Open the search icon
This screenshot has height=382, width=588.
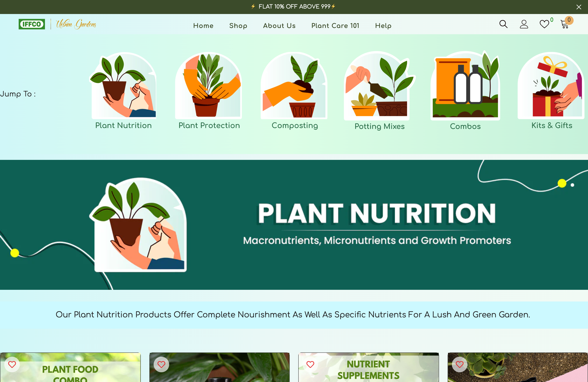tap(503, 24)
